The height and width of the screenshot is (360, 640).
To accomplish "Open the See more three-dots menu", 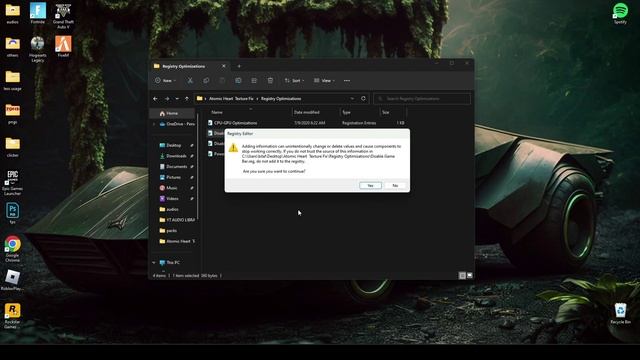I will pos(347,80).
